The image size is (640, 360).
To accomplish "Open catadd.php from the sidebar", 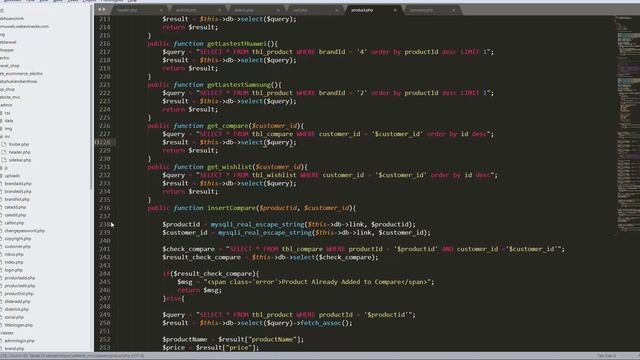I will coord(15,207).
